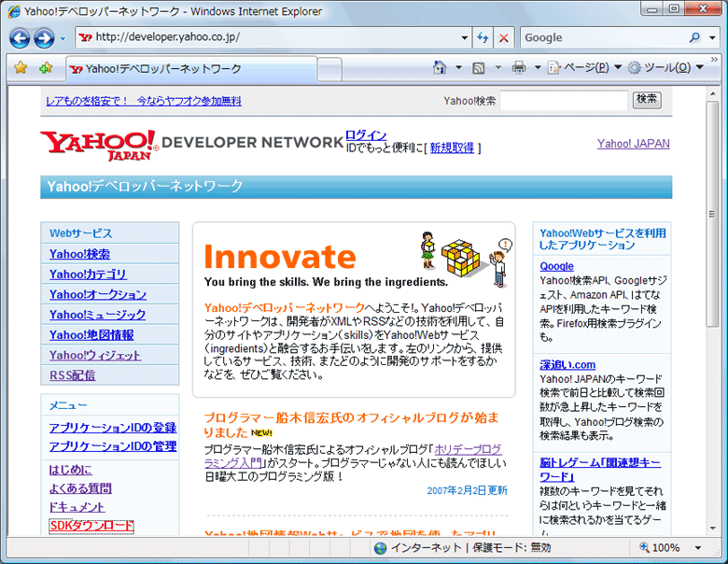Click the scrollbar down arrow
This screenshot has width=728, height=564.
713,529
